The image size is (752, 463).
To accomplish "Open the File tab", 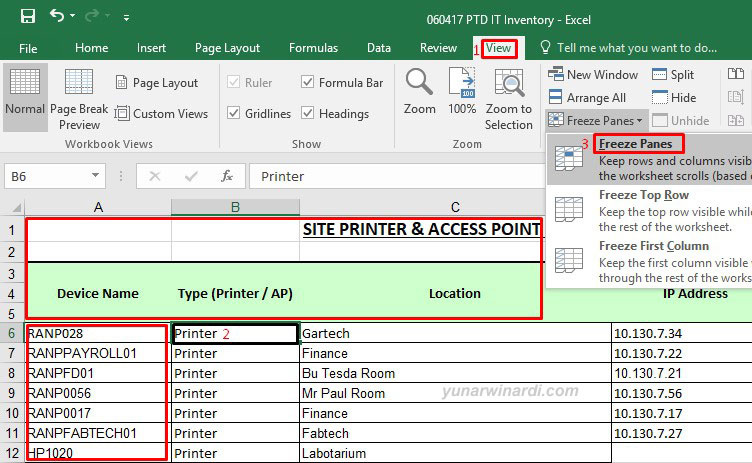I will (28, 48).
